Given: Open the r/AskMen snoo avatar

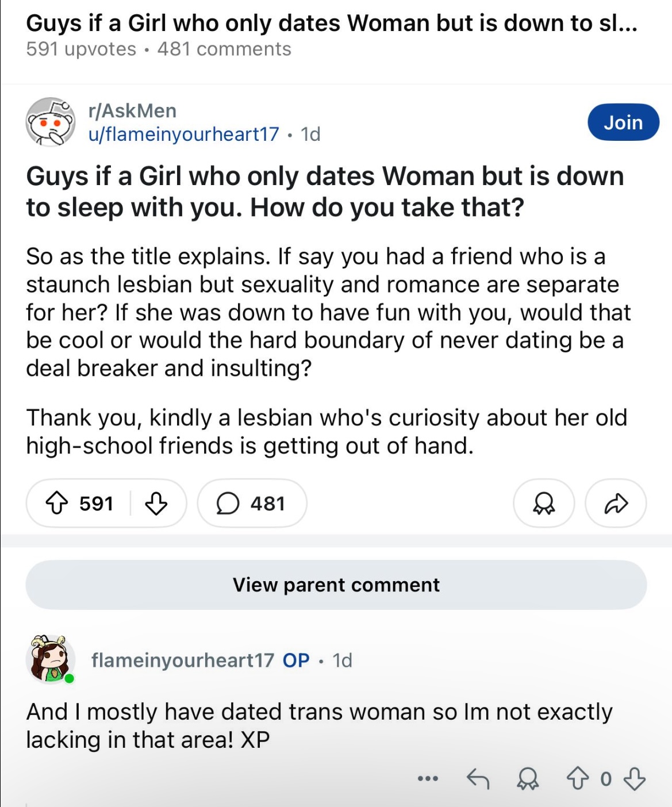Looking at the screenshot, I should (51, 122).
